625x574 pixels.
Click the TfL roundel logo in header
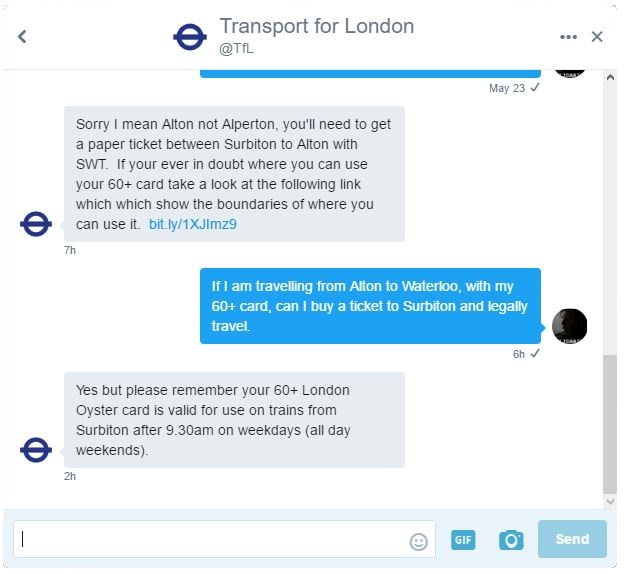190,37
